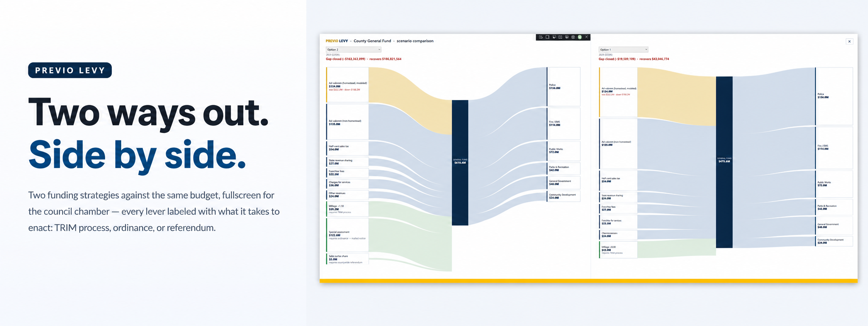Viewport: 868px width, 326px height.
Task: Click the screen window icon in dark toolbar
Action: pyautogui.click(x=560, y=37)
